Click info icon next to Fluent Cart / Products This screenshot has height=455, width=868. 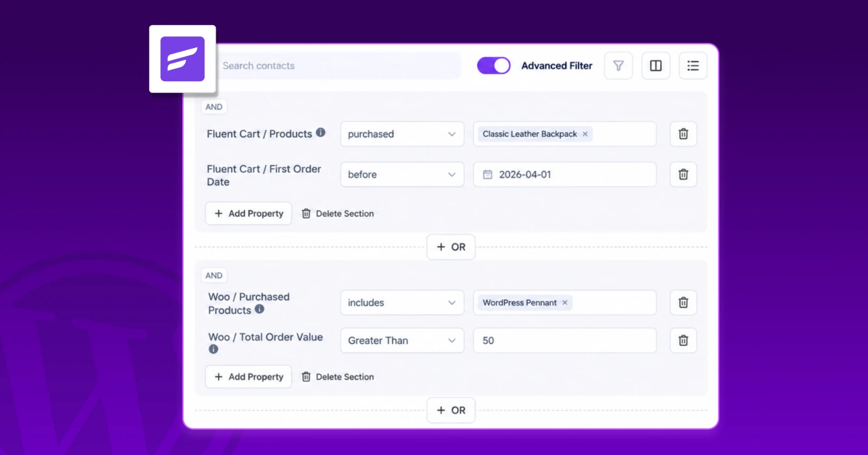(321, 132)
